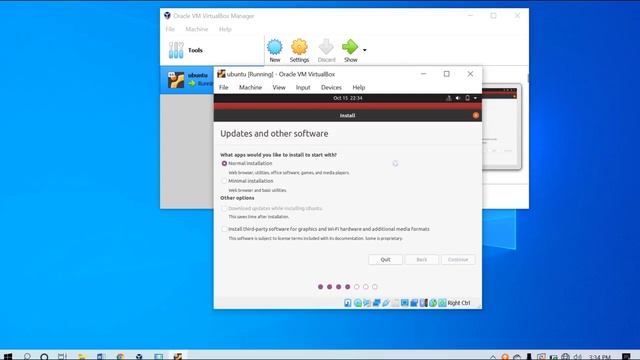Open Machine menu in VirtualBox Manager window
This screenshot has width=640, height=360.
click(197, 29)
